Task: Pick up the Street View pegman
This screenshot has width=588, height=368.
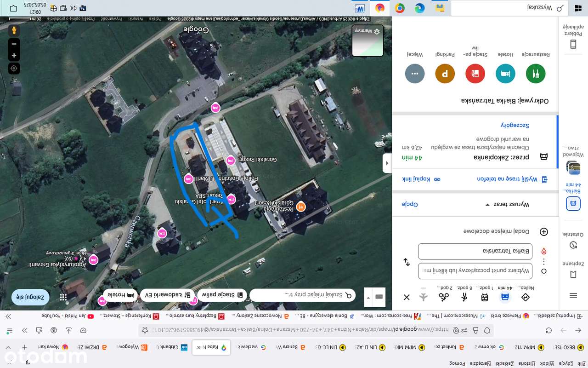Action: 14,30
